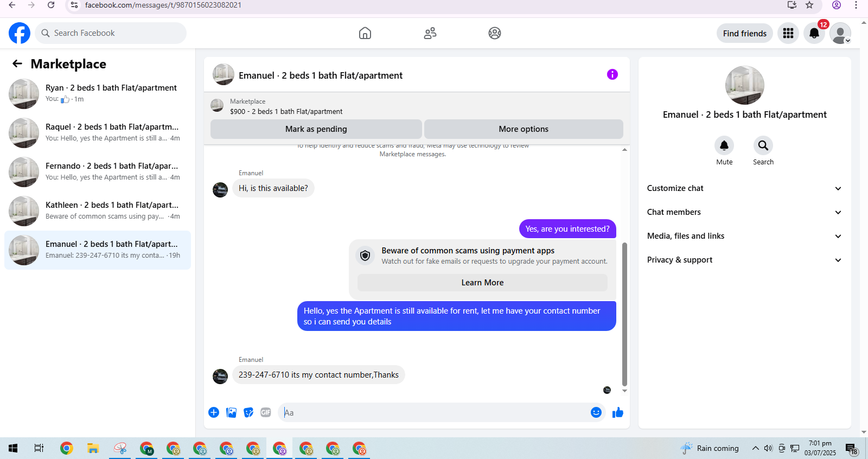Open the Windows Start menu
The width and height of the screenshot is (868, 459).
point(13,448)
